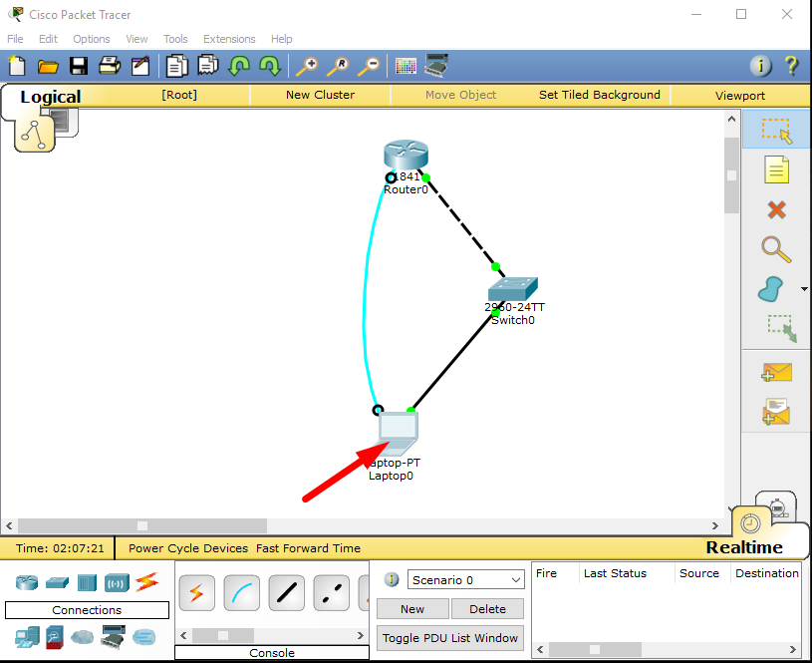Click Power Cycle Devices
Image resolution: width=812 pixels, height=663 pixels.
(x=188, y=548)
